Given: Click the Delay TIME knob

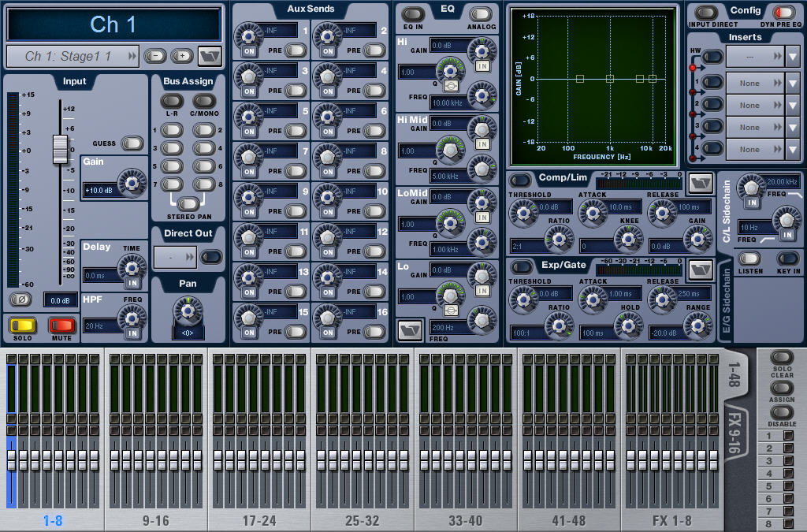Looking at the screenshot, I should (132, 266).
